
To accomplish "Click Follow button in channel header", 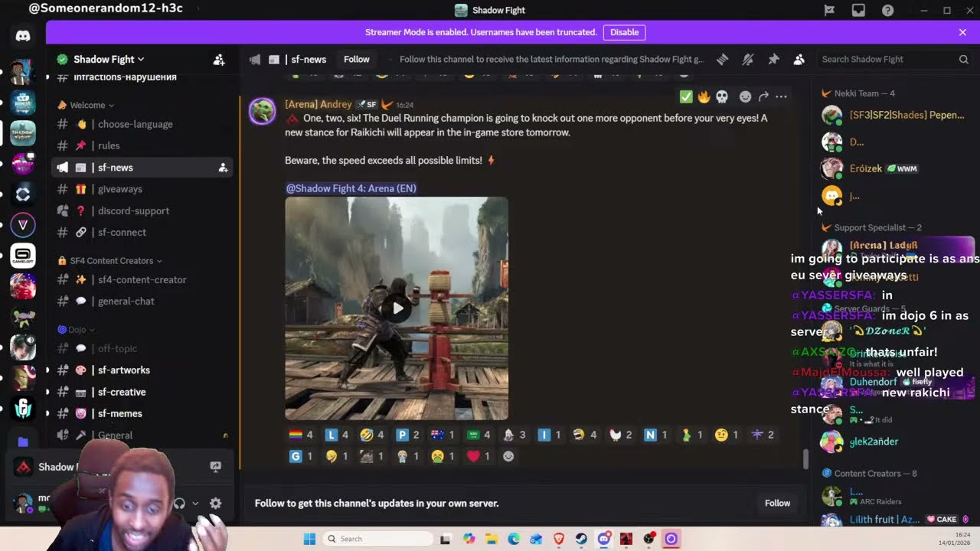I will (356, 59).
